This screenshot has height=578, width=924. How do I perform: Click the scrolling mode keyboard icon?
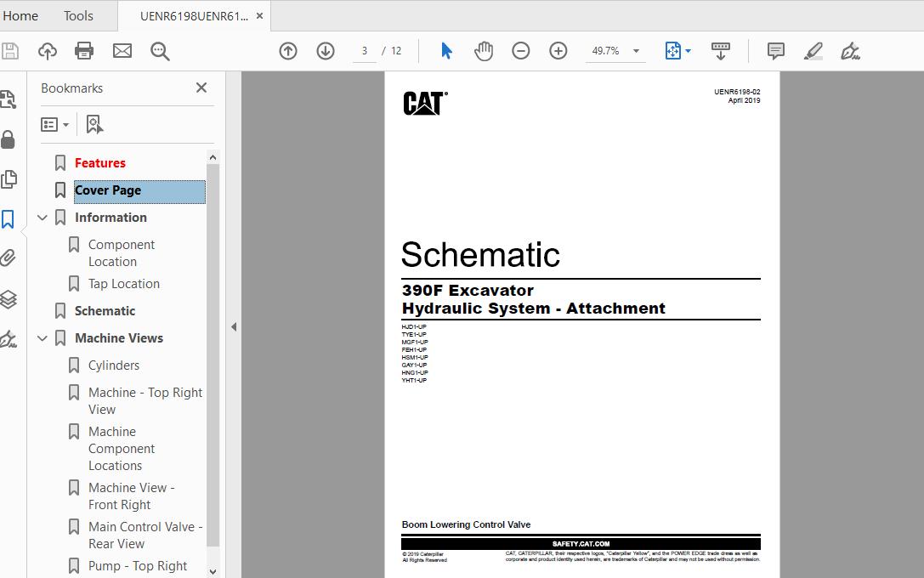tap(720, 51)
